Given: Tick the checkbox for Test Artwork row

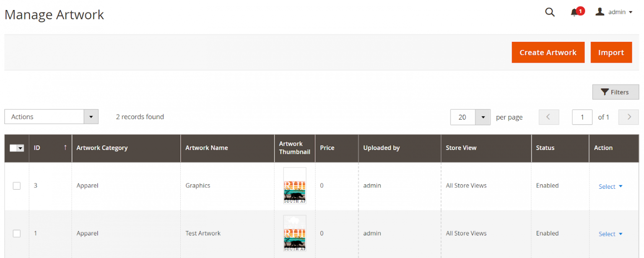Looking at the screenshot, I should tap(17, 233).
